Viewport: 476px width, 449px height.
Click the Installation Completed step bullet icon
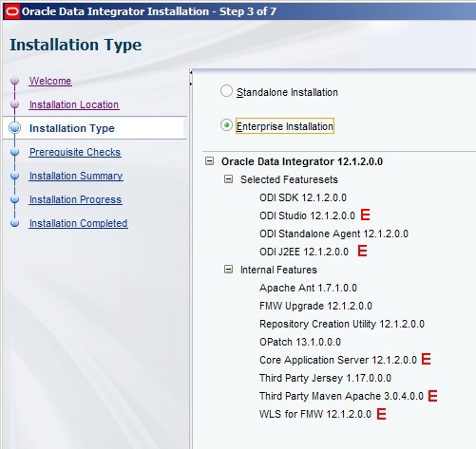[x=14, y=223]
